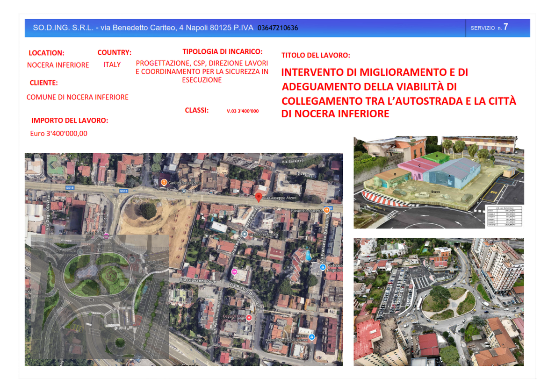Click the 'Via Sarajevo' street label on map
This screenshot has height=392, width=555.
(x=293, y=161)
